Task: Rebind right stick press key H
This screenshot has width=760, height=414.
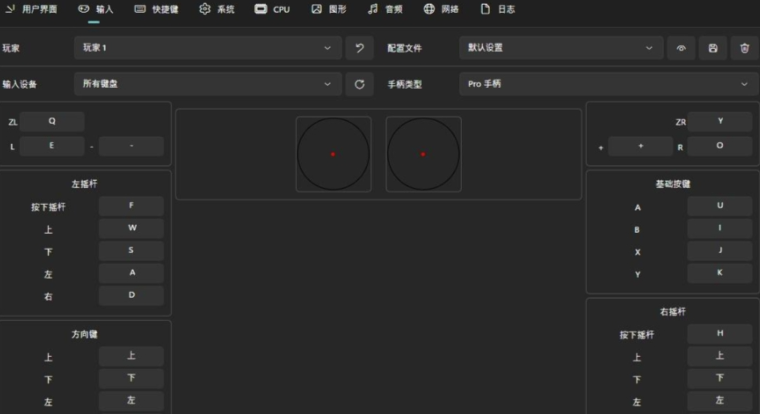Action: (x=719, y=333)
